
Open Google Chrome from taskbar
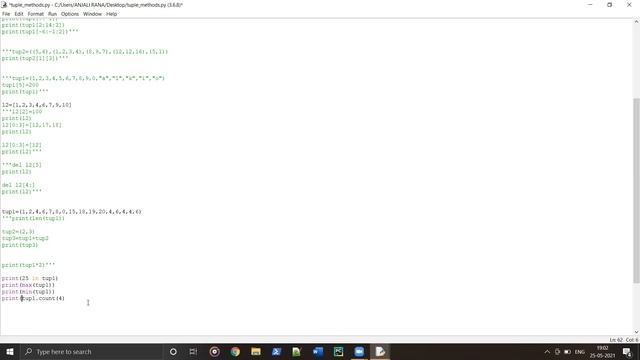(235, 351)
